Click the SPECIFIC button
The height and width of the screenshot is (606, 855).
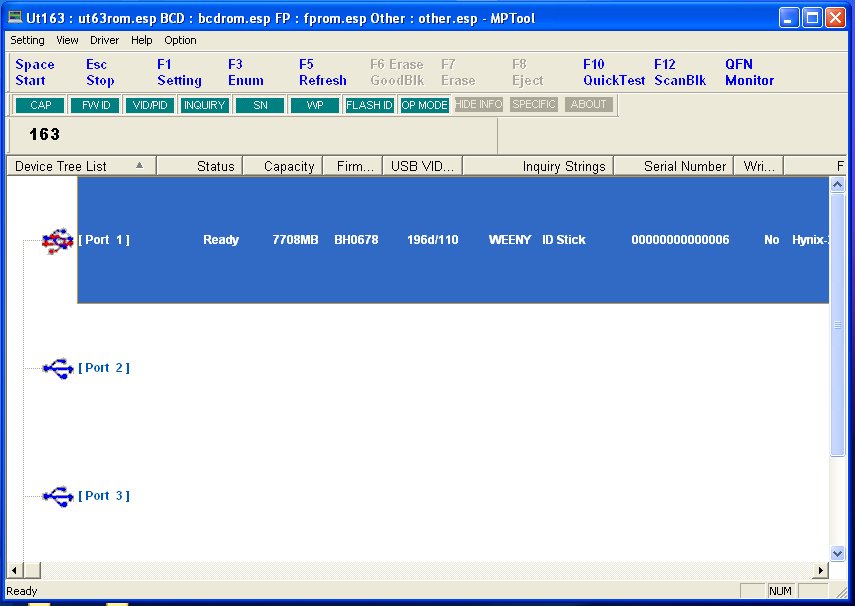(534, 104)
